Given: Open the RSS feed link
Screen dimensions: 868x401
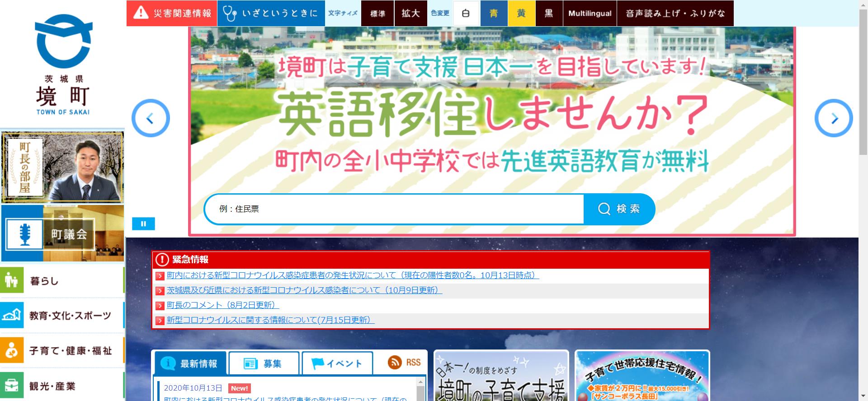Looking at the screenshot, I should (x=404, y=362).
